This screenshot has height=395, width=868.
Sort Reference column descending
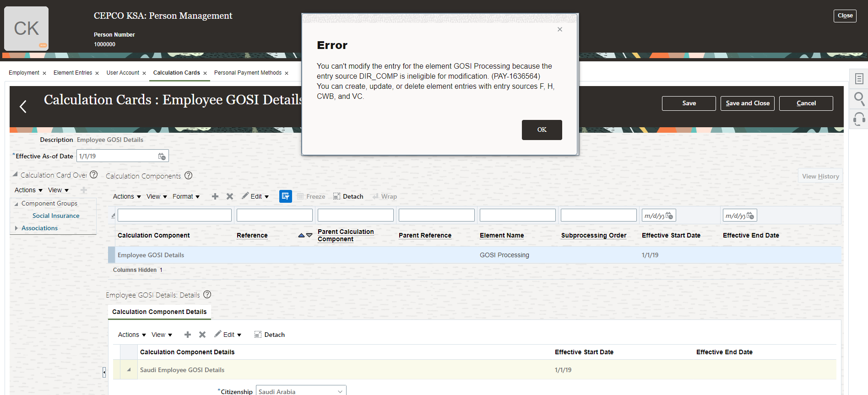pyautogui.click(x=309, y=235)
